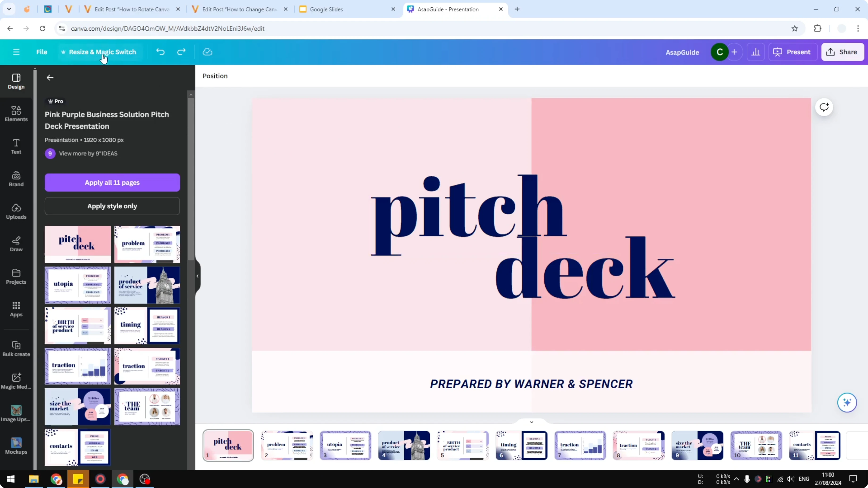The width and height of the screenshot is (868, 488).
Task: Open the Text sidebar panel
Action: click(x=16, y=146)
